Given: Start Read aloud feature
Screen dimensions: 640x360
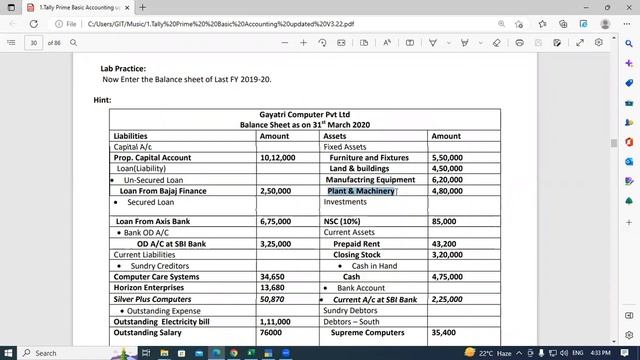Looking at the screenshot, I should (387, 42).
